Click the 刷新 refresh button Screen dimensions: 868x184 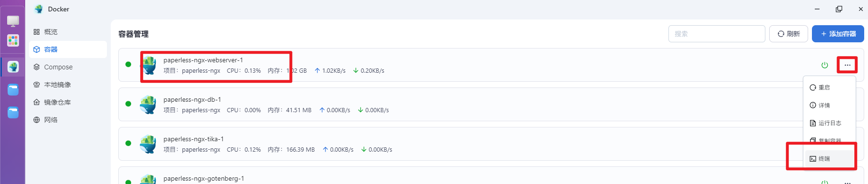click(789, 34)
